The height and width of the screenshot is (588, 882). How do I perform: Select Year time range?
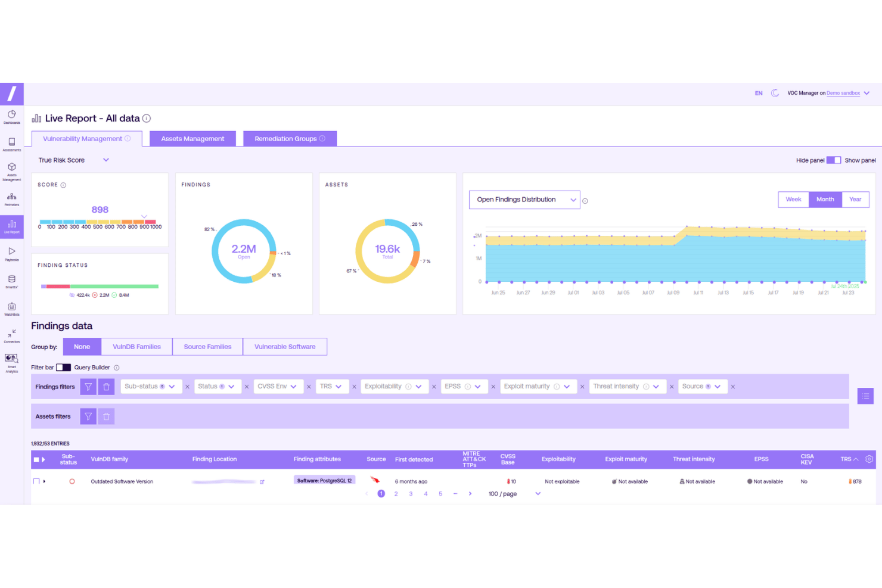tap(855, 200)
